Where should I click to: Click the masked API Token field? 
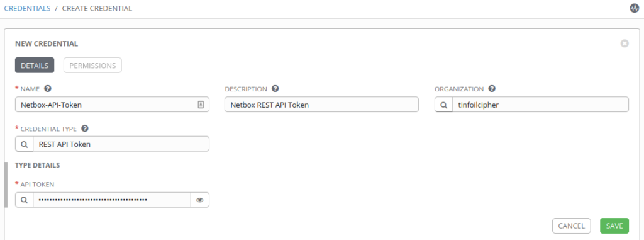(112, 200)
